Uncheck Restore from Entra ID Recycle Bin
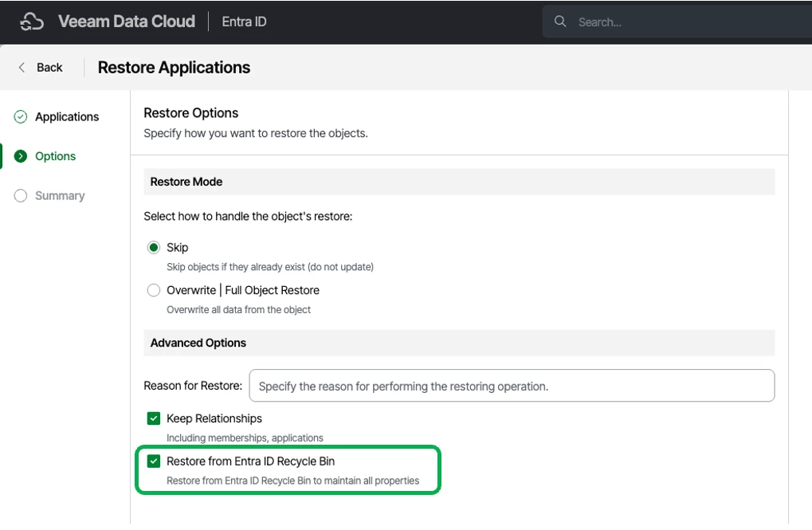This screenshot has height=530, width=812. (x=154, y=461)
